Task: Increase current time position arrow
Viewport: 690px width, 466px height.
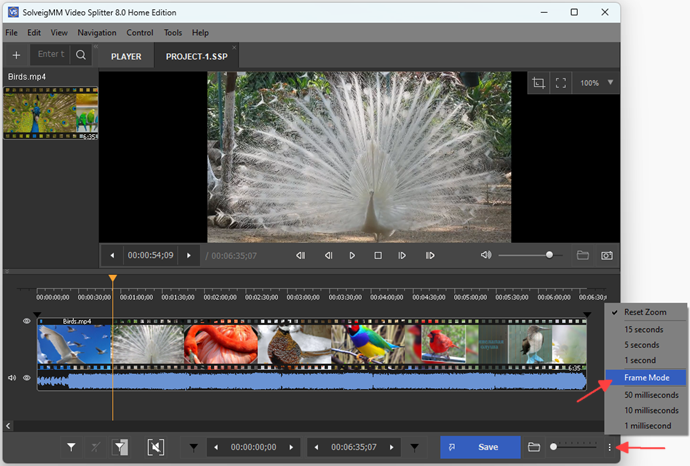Action: tap(189, 256)
